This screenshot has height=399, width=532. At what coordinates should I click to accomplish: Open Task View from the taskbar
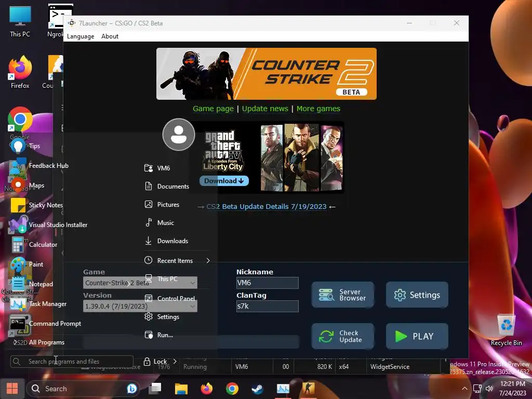click(156, 389)
